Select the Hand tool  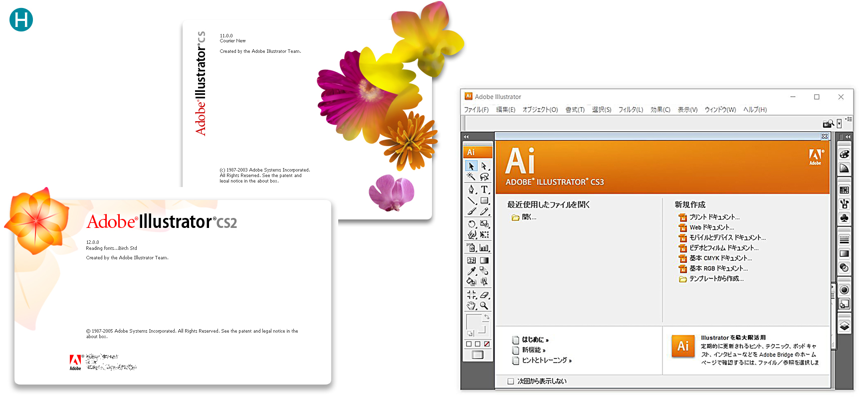click(471, 306)
